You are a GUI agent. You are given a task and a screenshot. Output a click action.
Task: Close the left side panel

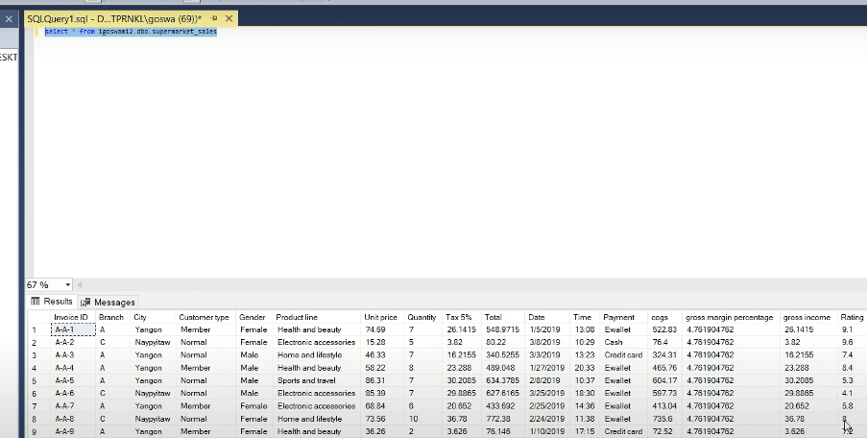click(x=8, y=17)
